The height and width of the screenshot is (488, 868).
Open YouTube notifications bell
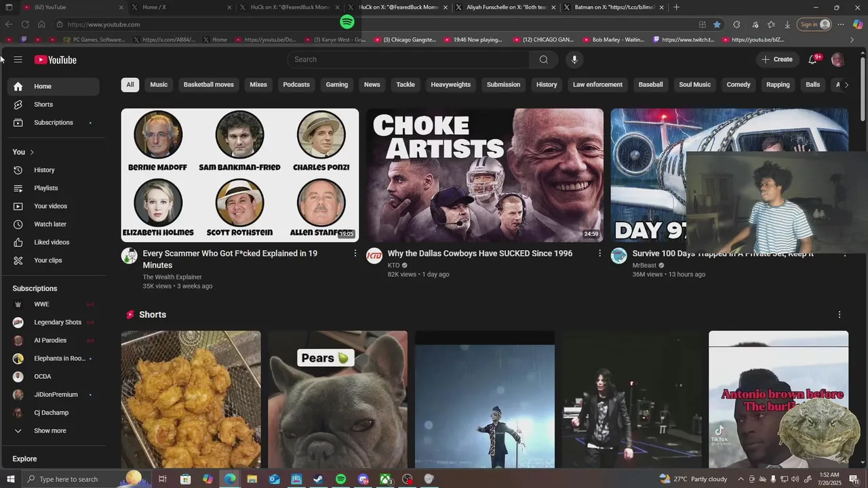pyautogui.click(x=812, y=60)
